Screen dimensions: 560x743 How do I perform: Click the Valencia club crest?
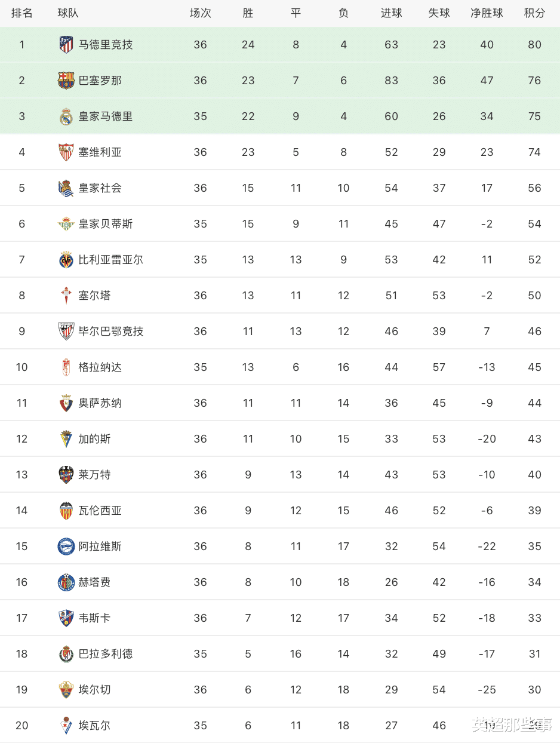(66, 511)
